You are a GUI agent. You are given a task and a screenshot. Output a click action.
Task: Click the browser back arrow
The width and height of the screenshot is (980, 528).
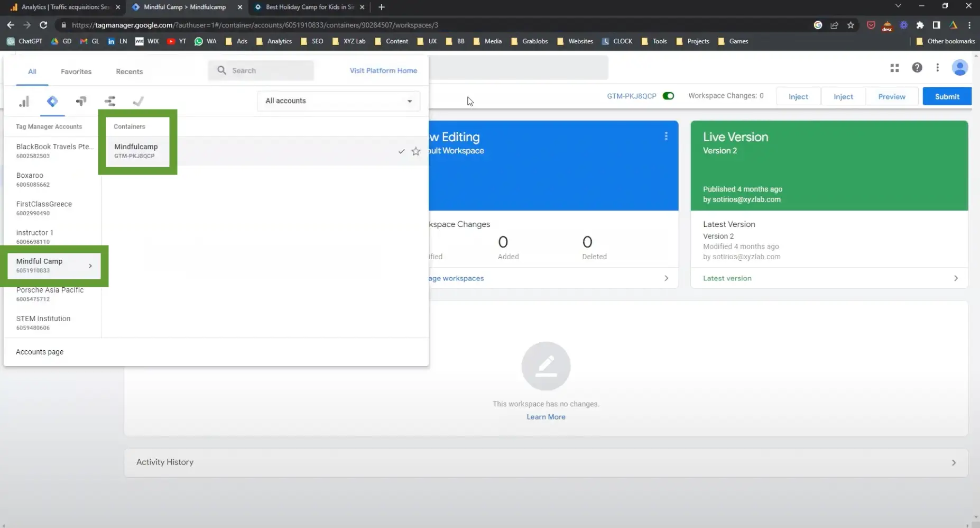11,25
